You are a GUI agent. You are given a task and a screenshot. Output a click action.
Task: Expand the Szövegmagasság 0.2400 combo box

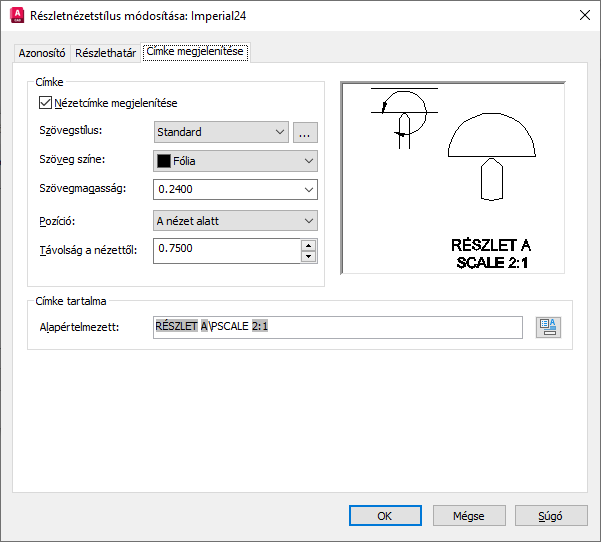(x=309, y=189)
